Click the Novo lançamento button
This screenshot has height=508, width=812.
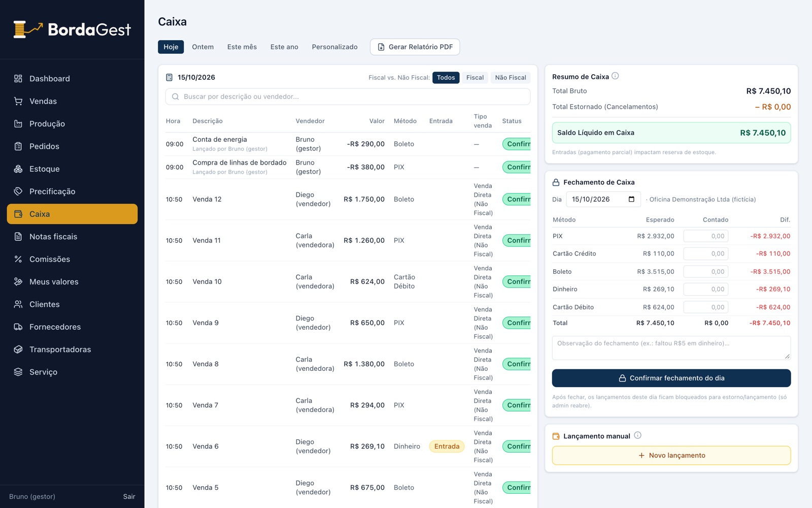[671, 456]
